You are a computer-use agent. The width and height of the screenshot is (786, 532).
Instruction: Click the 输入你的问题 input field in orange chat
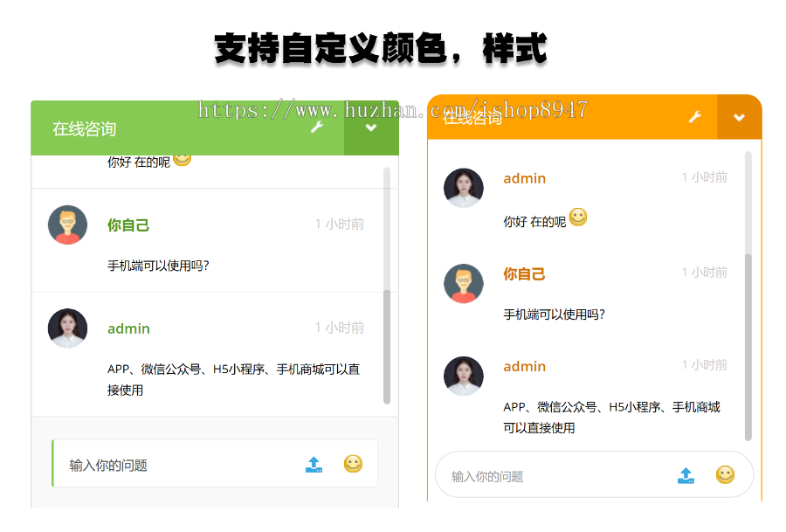524,475
